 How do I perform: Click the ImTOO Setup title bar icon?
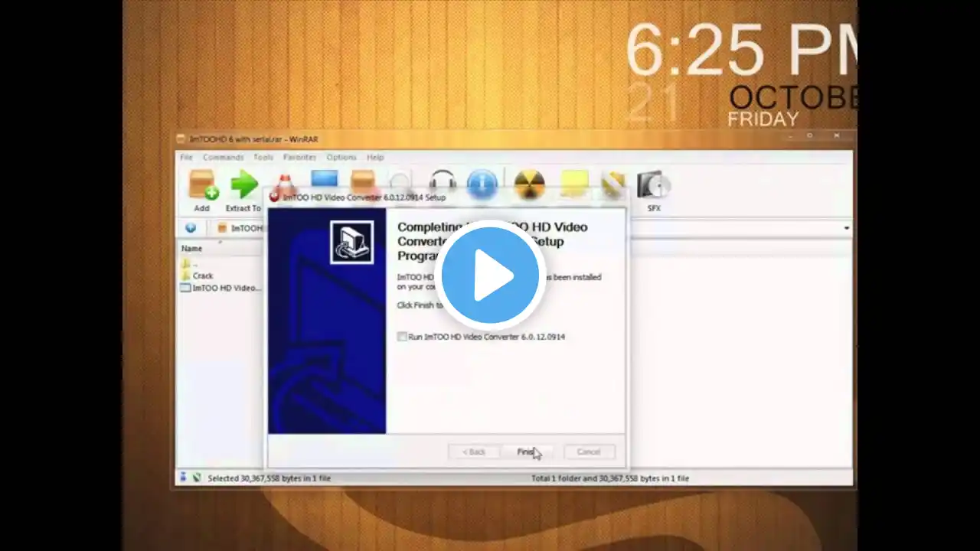[x=274, y=197]
